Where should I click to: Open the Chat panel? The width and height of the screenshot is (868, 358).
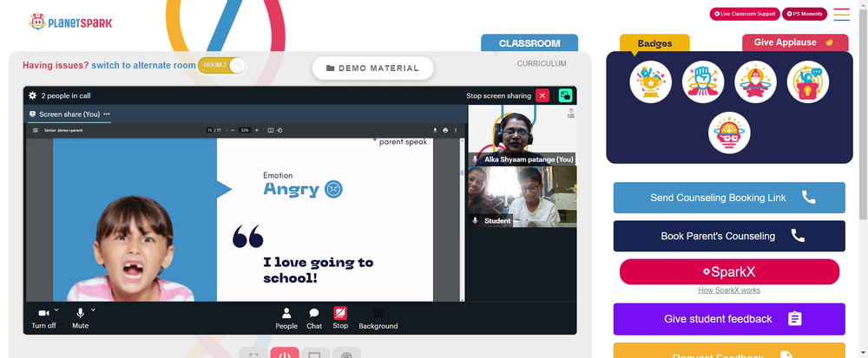pyautogui.click(x=314, y=319)
